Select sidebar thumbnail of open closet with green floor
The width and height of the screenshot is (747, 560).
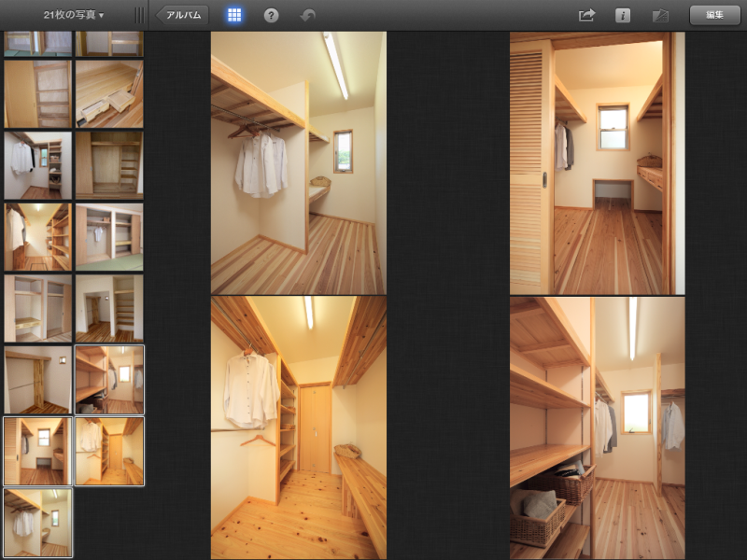(x=109, y=237)
